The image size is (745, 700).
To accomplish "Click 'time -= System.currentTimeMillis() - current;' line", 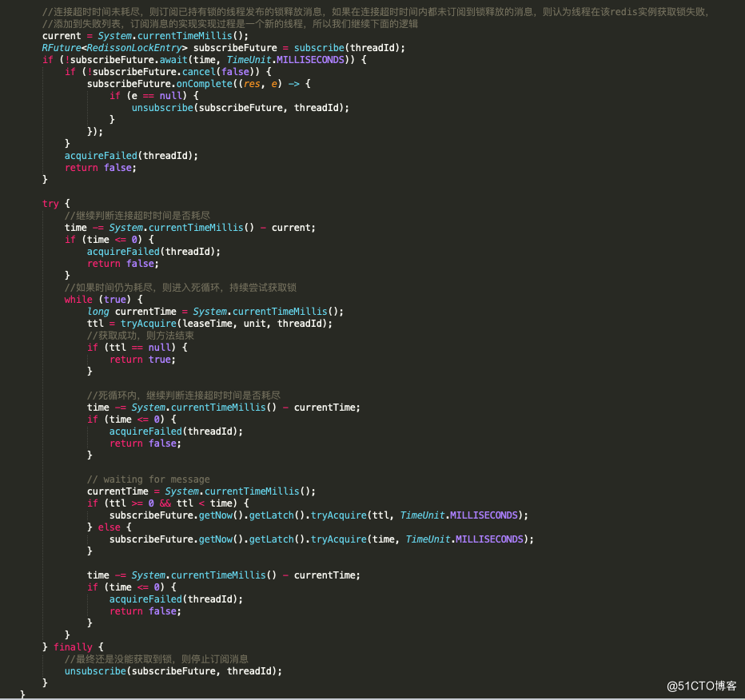I will [190, 228].
